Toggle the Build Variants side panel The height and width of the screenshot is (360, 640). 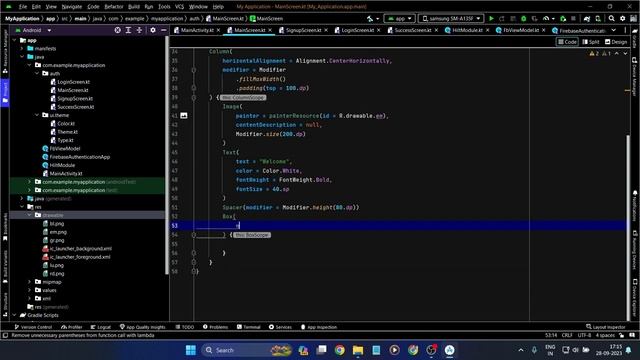tap(5, 266)
